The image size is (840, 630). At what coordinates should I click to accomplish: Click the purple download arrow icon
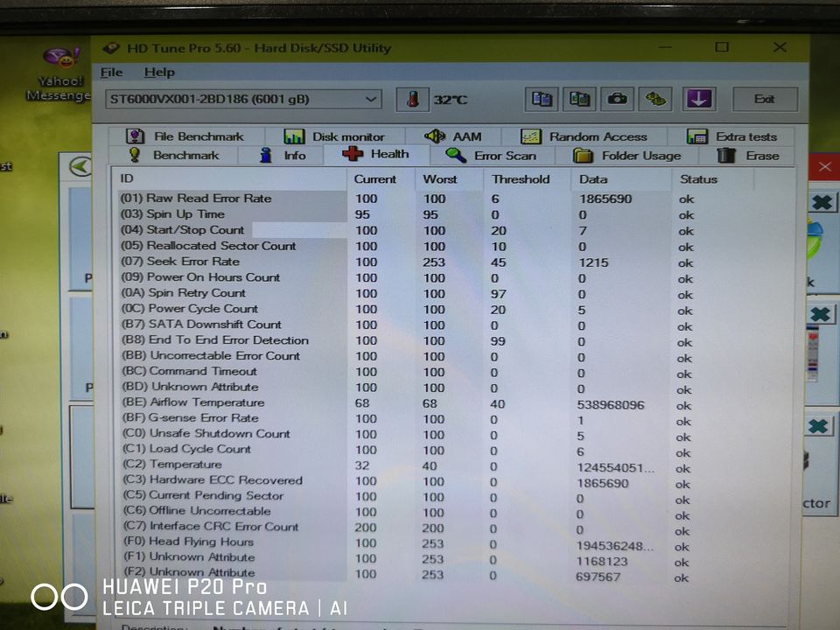[x=698, y=98]
